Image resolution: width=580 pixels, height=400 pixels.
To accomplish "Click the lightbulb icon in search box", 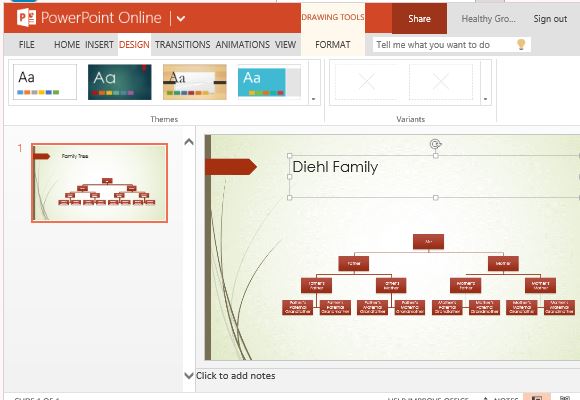I will [521, 44].
